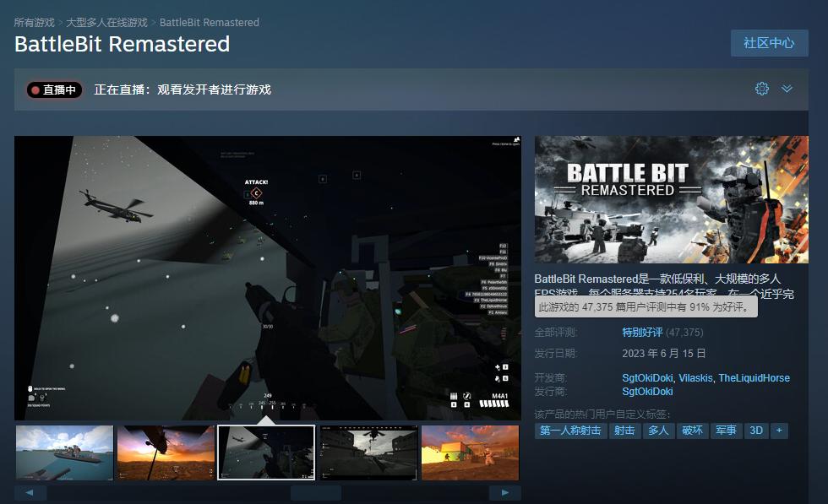Add a custom tag with the + icon

coord(779,431)
